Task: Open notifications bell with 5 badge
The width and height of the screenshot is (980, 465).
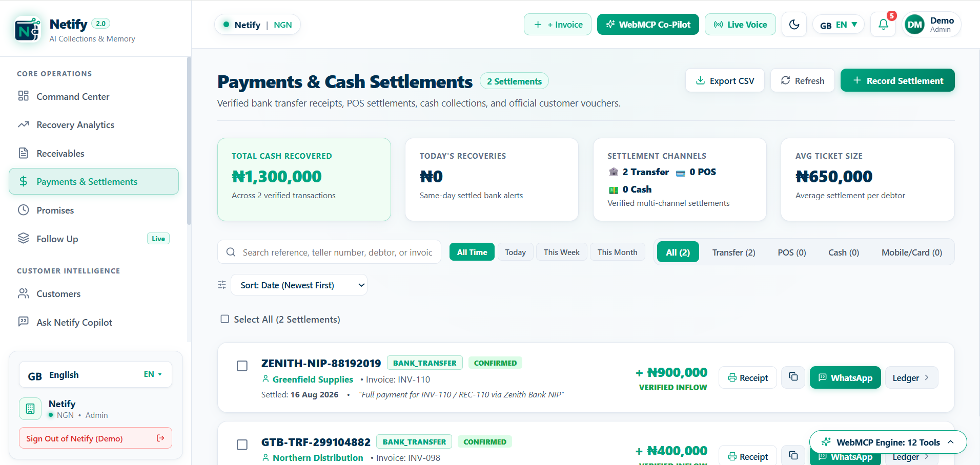Action: [x=883, y=25]
